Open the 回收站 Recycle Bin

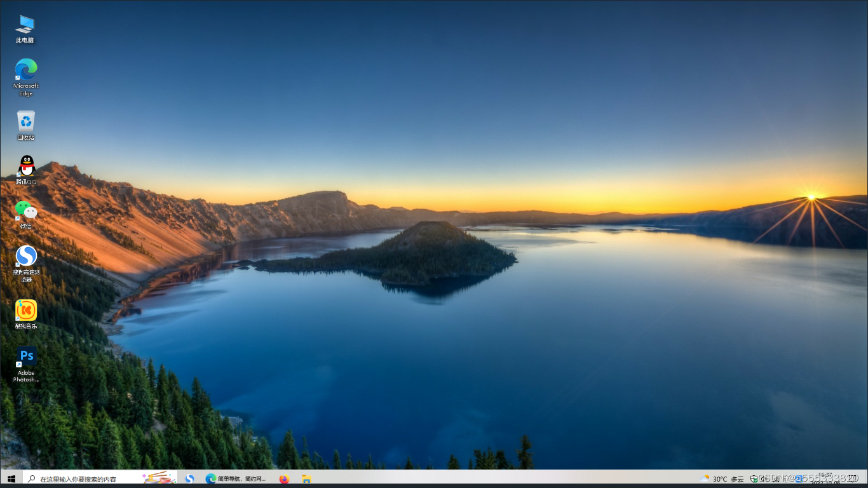(x=25, y=121)
